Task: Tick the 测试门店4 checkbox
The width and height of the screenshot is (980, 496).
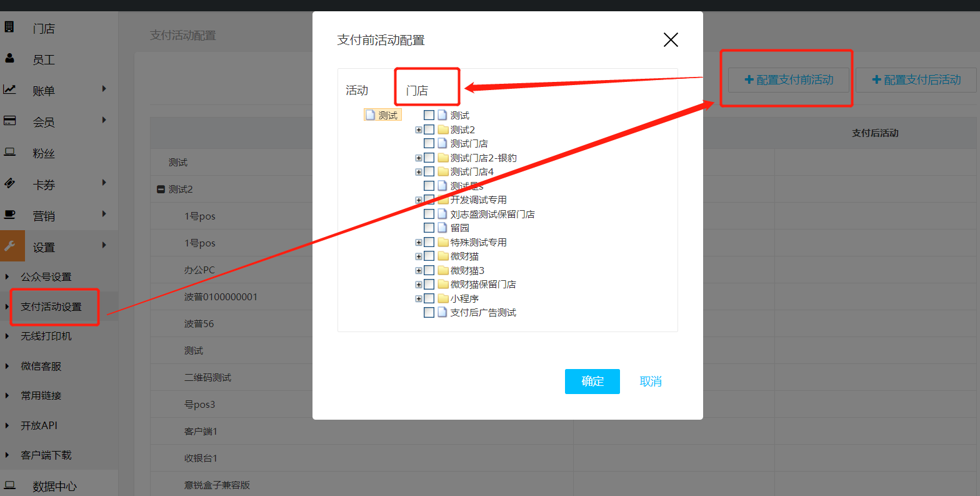Action: pos(429,171)
